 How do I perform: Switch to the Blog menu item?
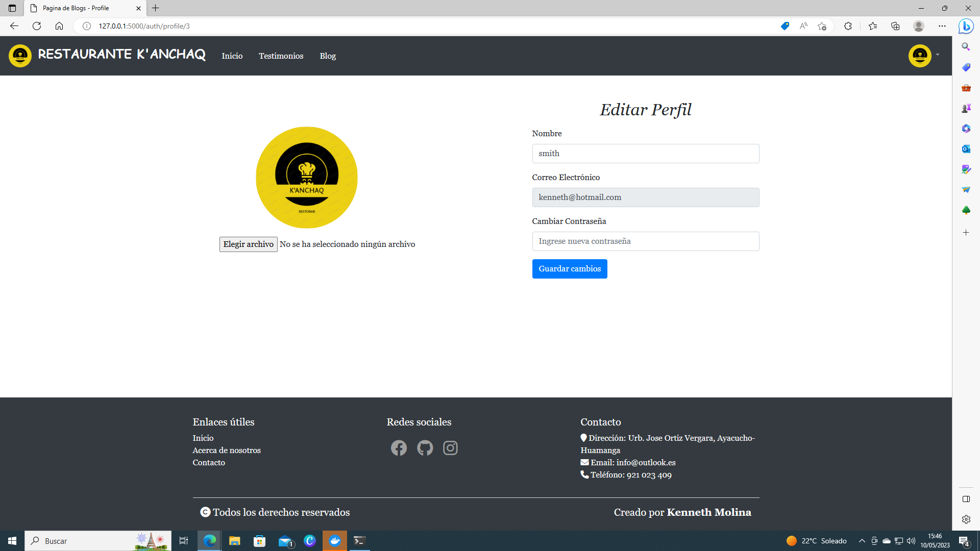[x=328, y=56]
